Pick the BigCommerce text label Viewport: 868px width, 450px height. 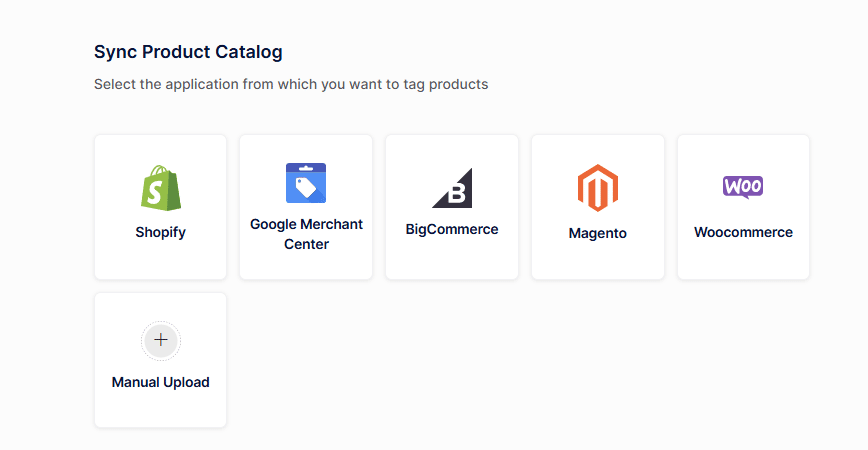point(452,229)
